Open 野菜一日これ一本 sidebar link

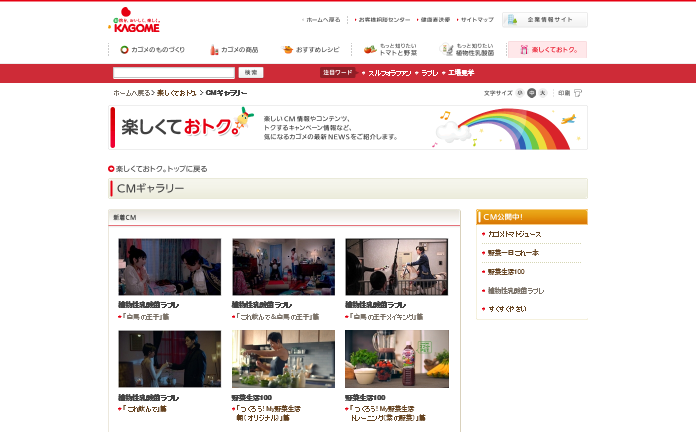click(513, 253)
